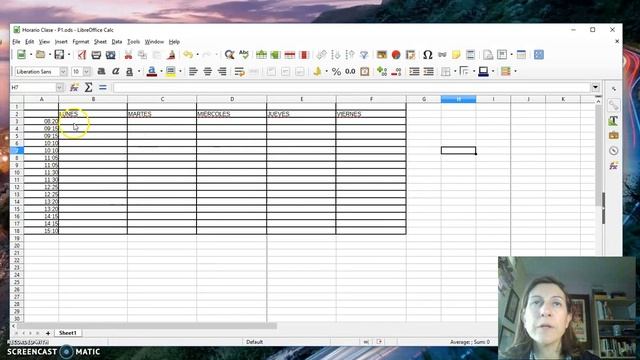Click into the formula input line

351,87
